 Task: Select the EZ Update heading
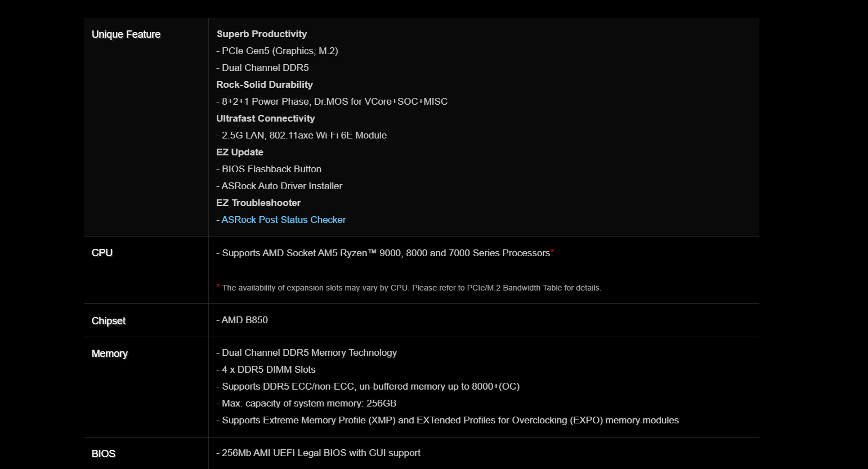tap(240, 152)
